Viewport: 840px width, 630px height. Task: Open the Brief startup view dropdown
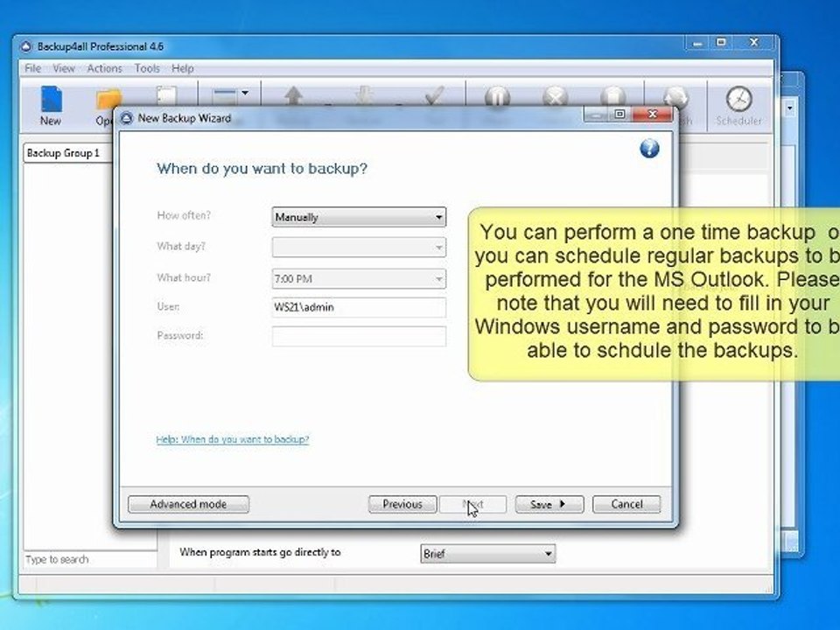pyautogui.click(x=487, y=553)
